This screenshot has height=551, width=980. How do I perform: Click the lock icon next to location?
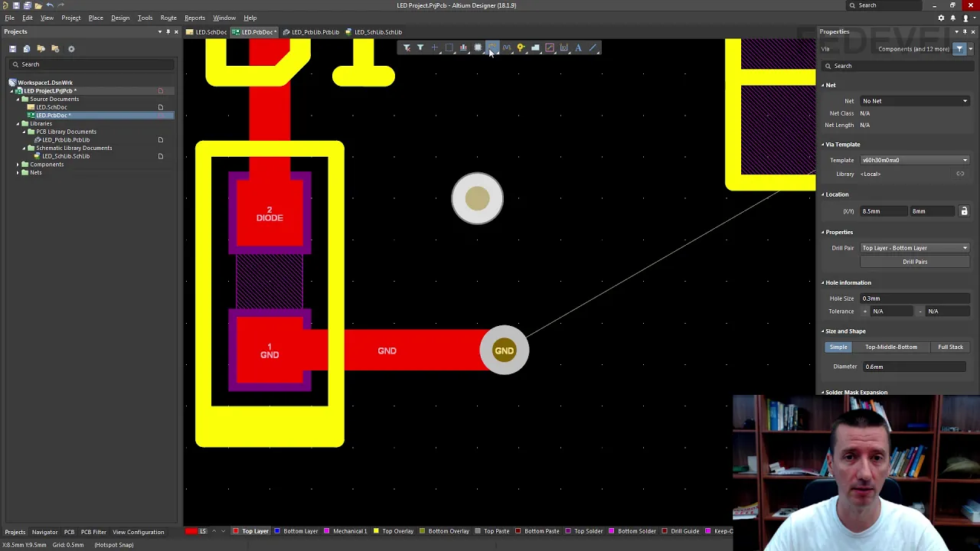pos(964,211)
